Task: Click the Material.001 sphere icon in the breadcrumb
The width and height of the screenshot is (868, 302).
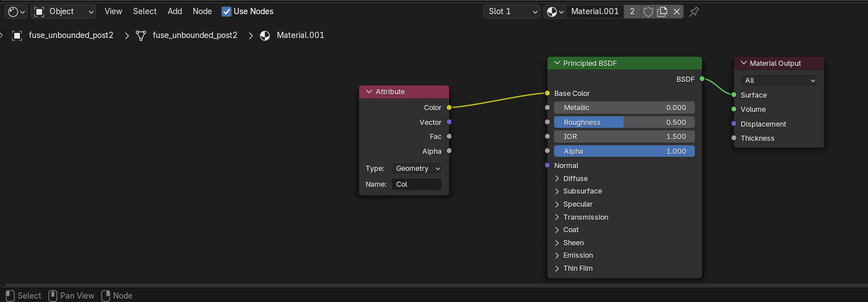Action: 265,35
